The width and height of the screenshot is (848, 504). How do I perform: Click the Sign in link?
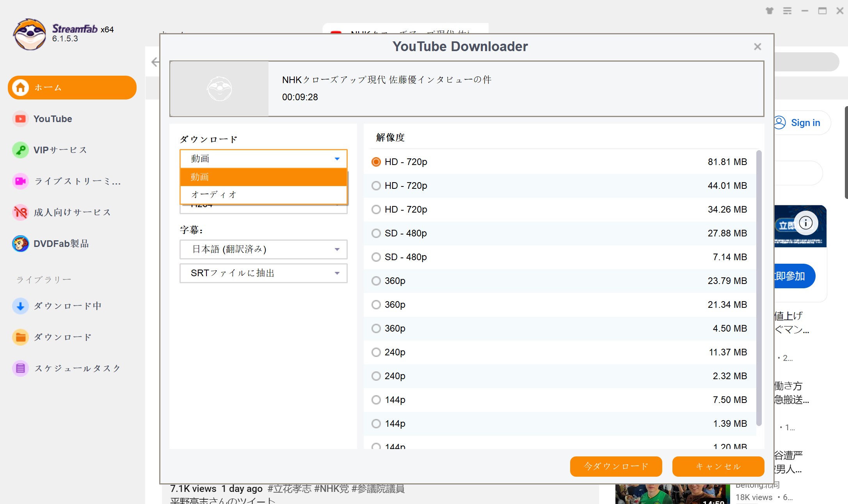pyautogui.click(x=805, y=122)
